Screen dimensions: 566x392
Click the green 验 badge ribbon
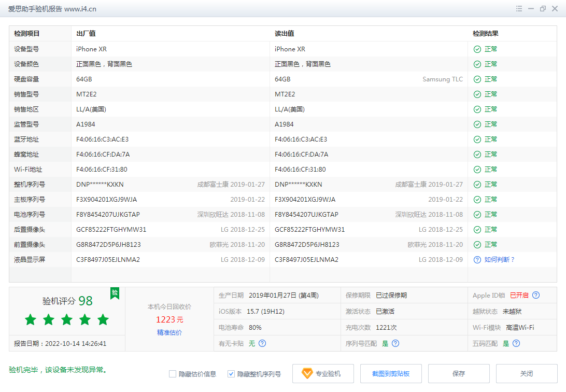click(x=115, y=293)
